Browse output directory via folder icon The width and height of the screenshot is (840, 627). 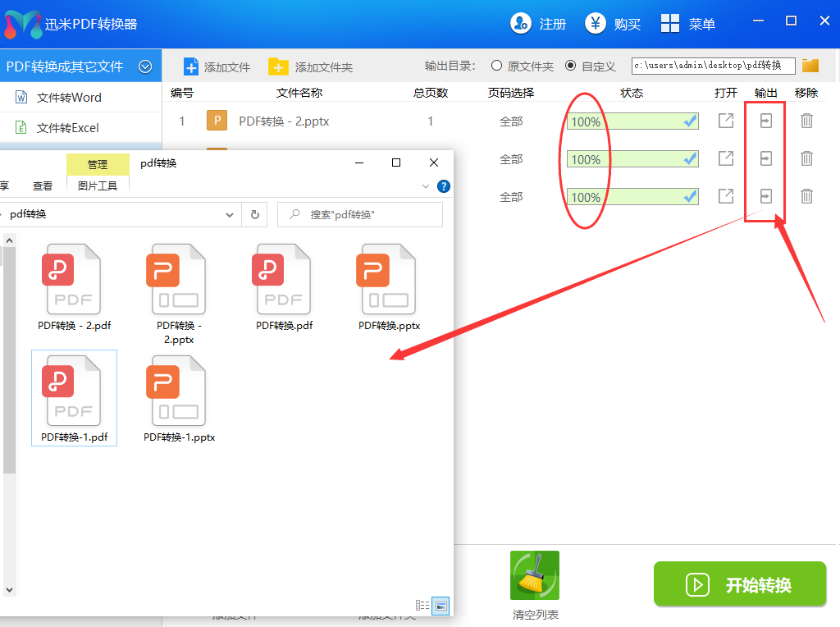810,66
